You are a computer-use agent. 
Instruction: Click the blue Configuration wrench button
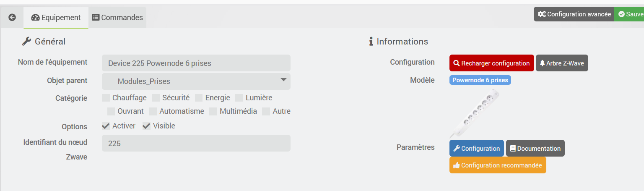[x=476, y=148]
